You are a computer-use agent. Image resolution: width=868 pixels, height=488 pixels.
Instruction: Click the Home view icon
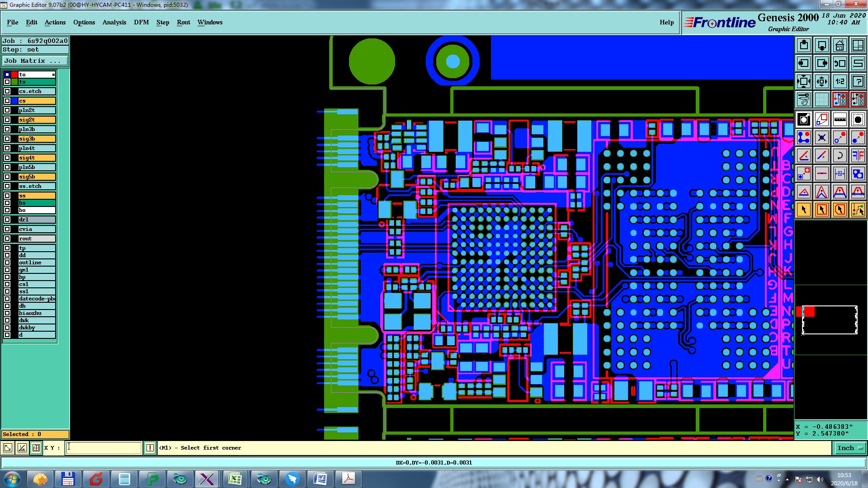pos(840,45)
